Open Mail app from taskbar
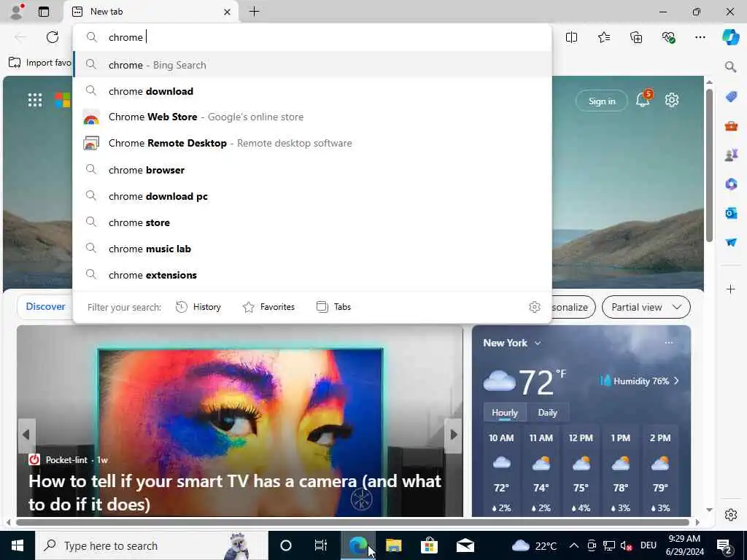 click(465, 545)
